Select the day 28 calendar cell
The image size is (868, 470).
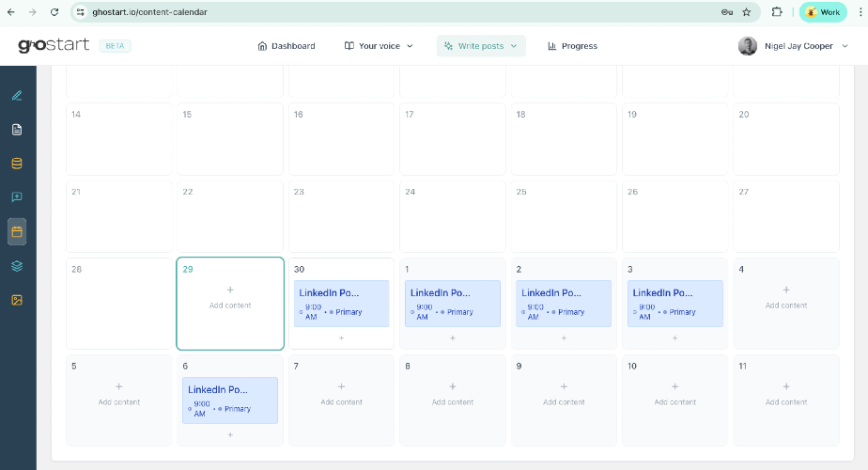point(119,304)
